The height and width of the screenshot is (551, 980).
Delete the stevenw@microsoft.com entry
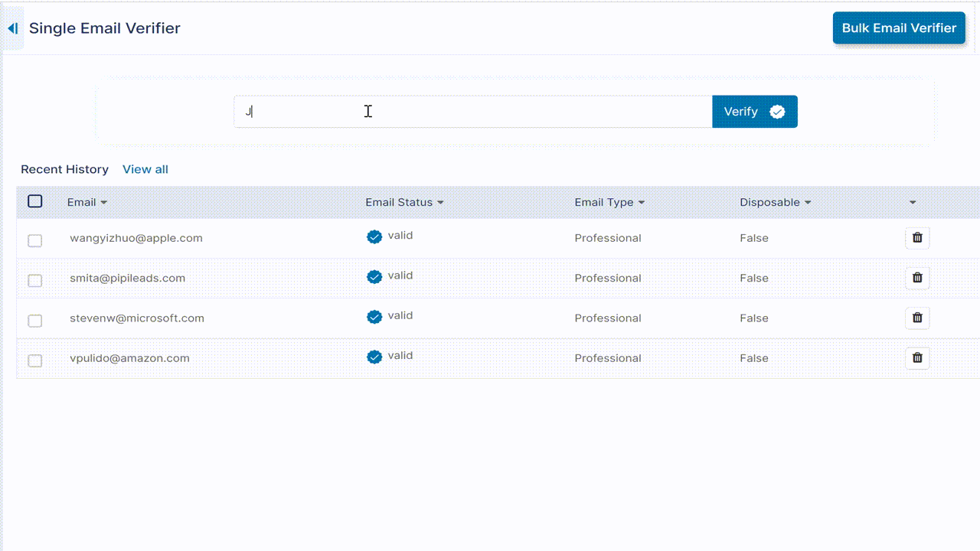[x=917, y=318]
